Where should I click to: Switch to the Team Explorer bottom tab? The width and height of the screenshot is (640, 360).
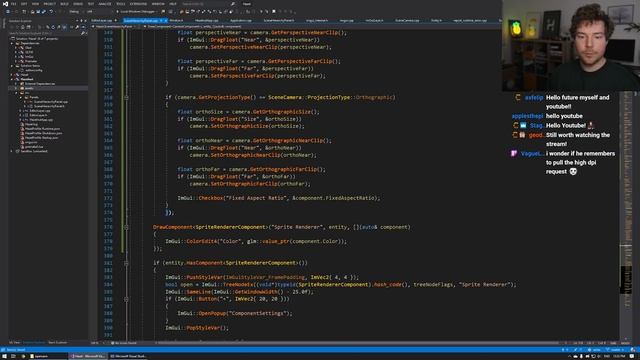tap(57, 343)
